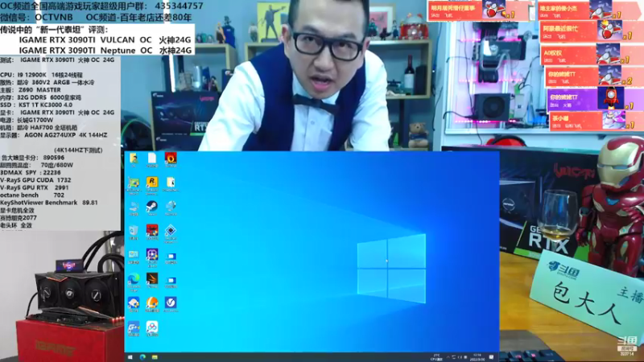Launch the Baidu Netdisk desktop shortcut
Image resolution: width=644 pixels, height=362 pixels.
point(152,329)
